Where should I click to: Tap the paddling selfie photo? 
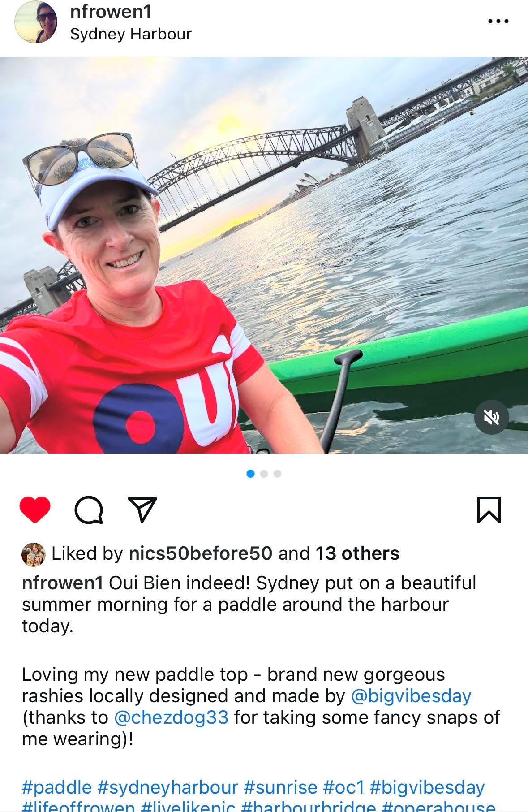[x=264, y=255]
